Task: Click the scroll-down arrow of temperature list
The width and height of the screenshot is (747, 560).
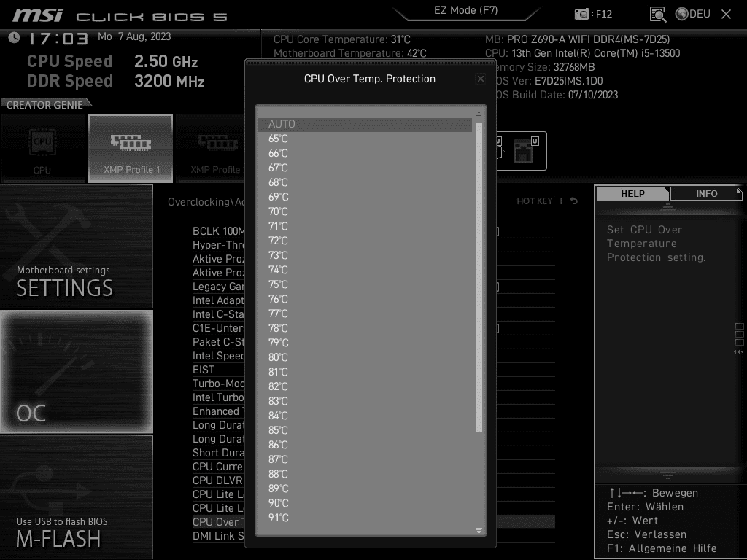Action: (479, 530)
